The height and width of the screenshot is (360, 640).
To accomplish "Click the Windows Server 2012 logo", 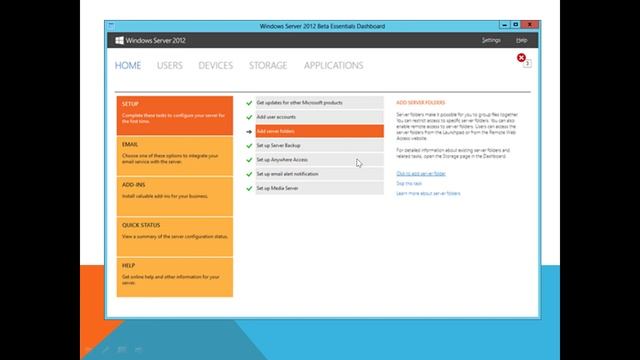I will point(119,40).
